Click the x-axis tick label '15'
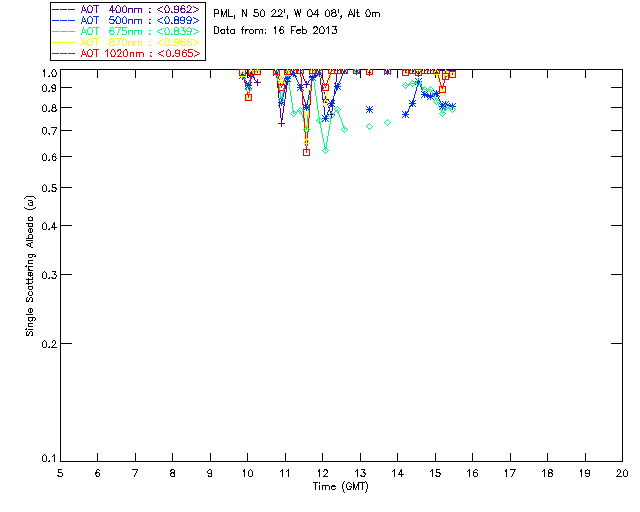 (x=435, y=473)
